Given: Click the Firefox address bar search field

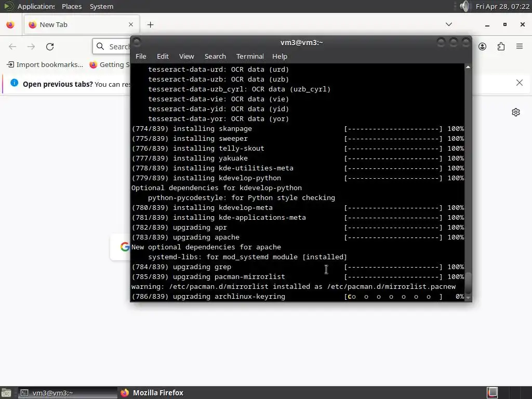Looking at the screenshot, I should 111,46.
